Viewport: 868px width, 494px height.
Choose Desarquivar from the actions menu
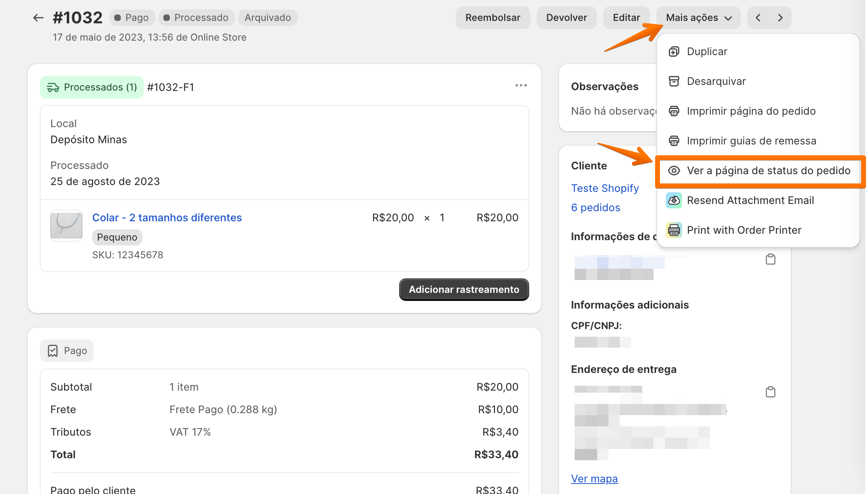pyautogui.click(x=716, y=81)
